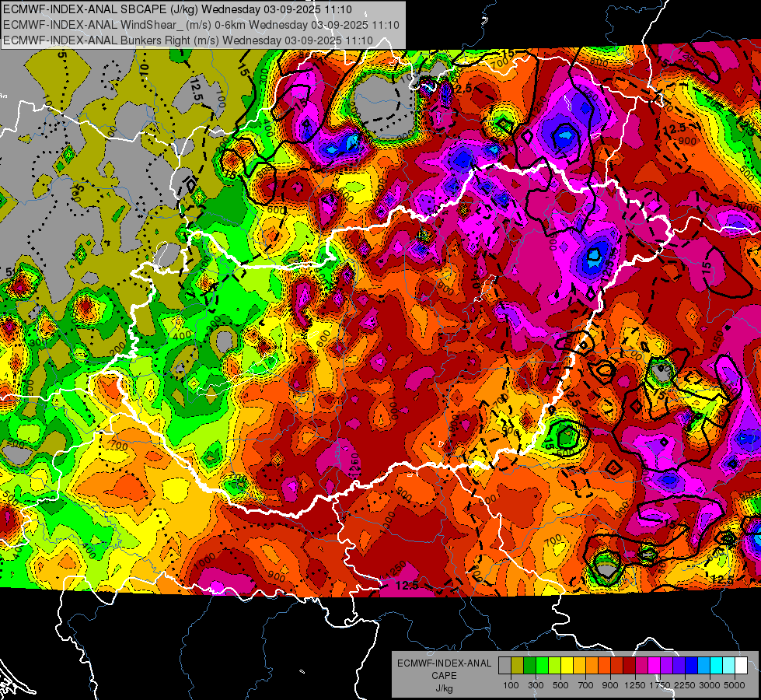Image resolution: width=761 pixels, height=700 pixels.
Task: Click the olive swatch in CAPE legend
Action: [517, 666]
